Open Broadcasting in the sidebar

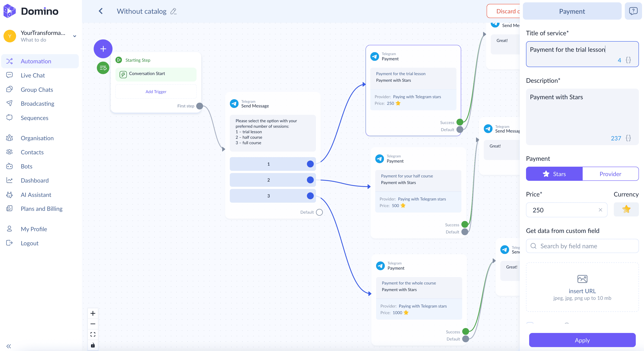coord(40,104)
